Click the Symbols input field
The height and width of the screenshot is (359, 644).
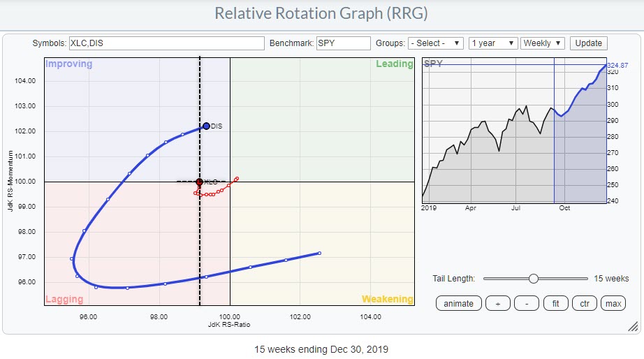pyautogui.click(x=166, y=43)
